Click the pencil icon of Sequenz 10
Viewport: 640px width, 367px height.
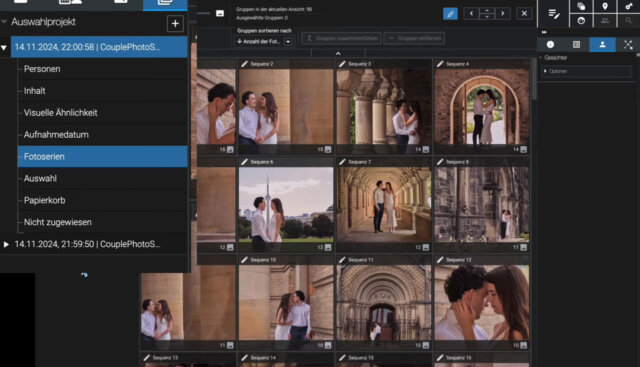click(244, 260)
